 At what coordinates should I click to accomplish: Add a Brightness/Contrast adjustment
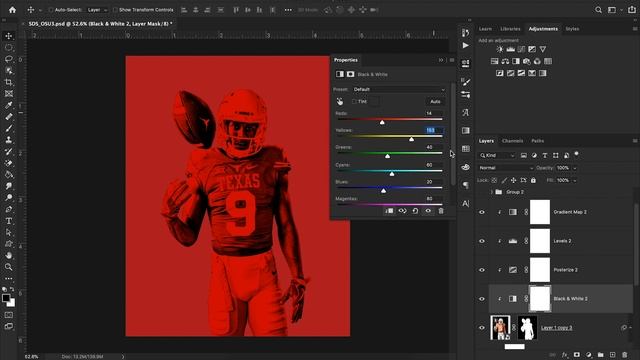coord(500,49)
